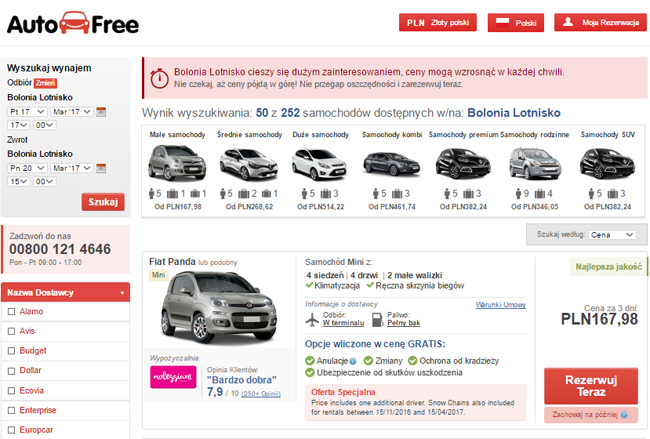
Task: Select the Małe samochody car image
Action: pyautogui.click(x=177, y=163)
